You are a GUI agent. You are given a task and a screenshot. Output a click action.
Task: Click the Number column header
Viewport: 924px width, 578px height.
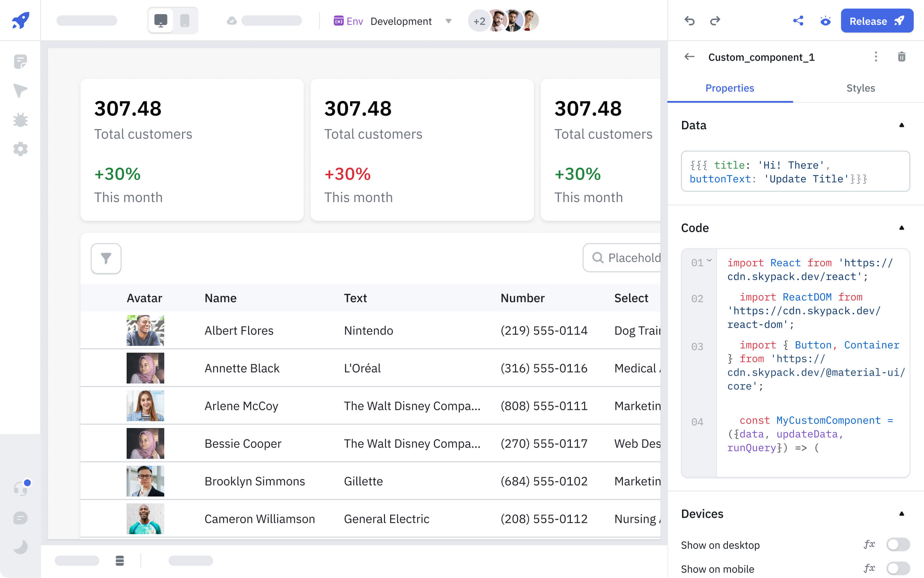[x=522, y=298]
